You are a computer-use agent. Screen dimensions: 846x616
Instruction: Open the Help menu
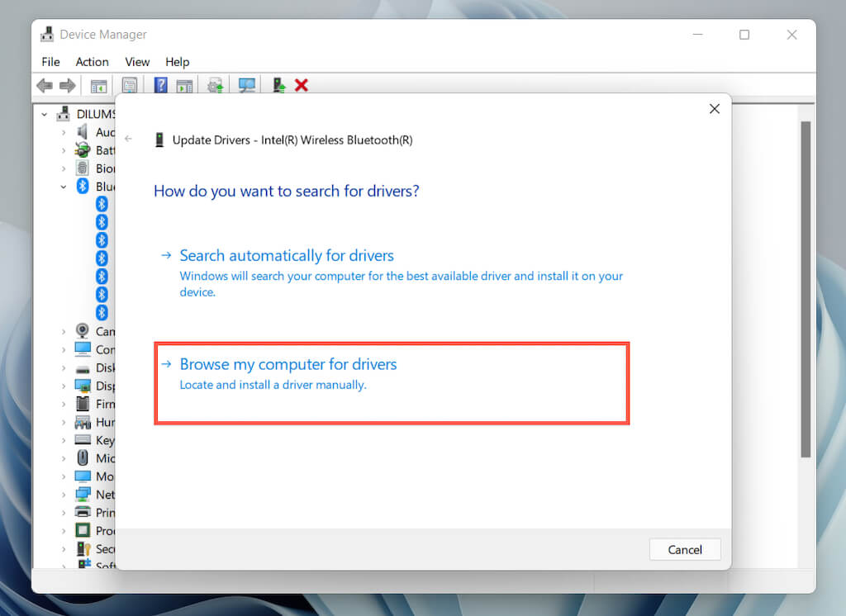177,61
